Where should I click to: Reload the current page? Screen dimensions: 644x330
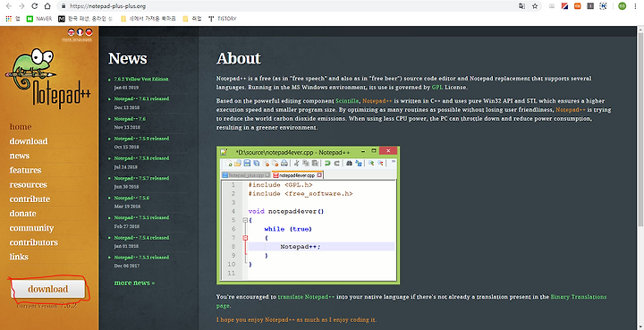pos(35,6)
